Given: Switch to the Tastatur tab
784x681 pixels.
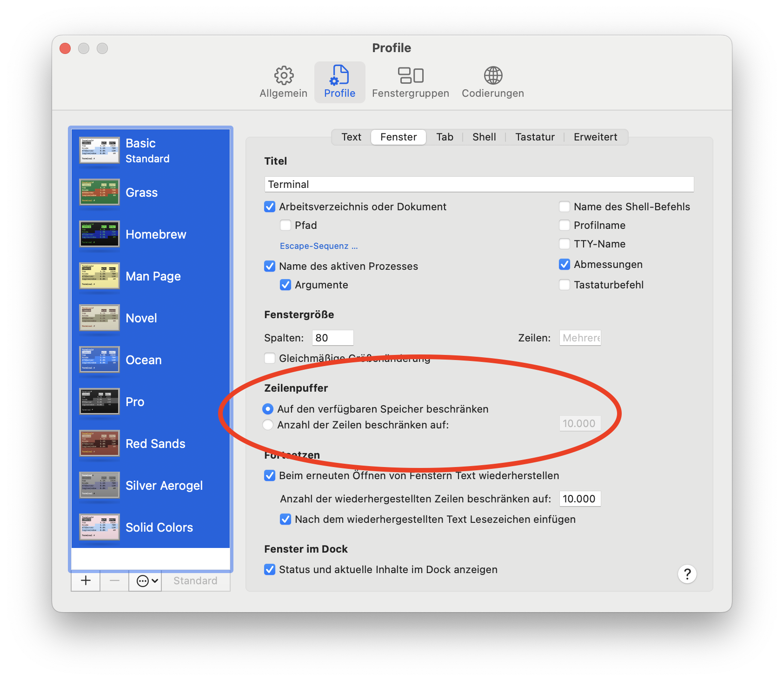Looking at the screenshot, I should coord(535,137).
